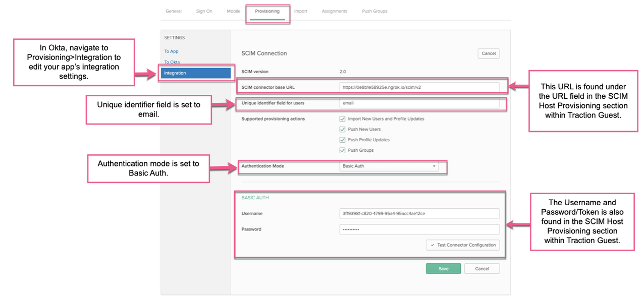Open the Push Groups tab
Screen dimensions: 644x300
[374, 11]
